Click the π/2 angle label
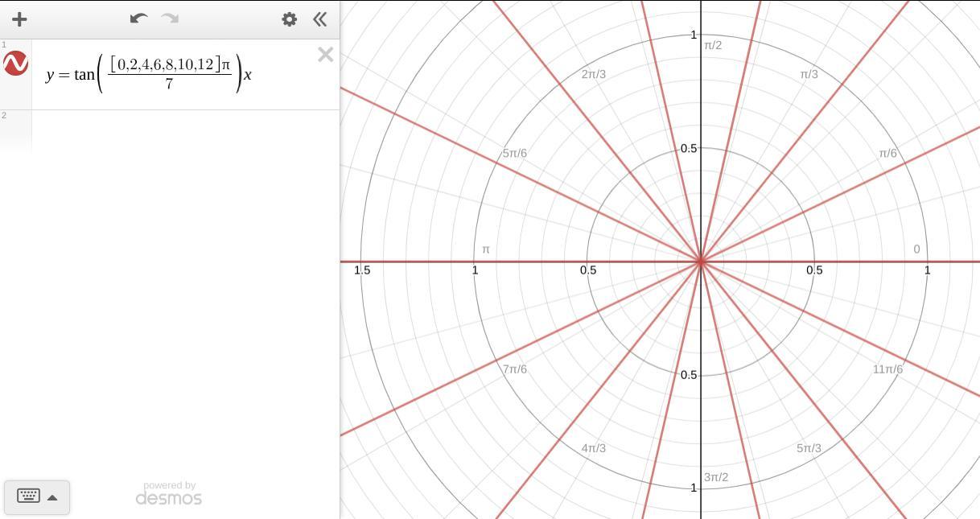 pyautogui.click(x=713, y=45)
